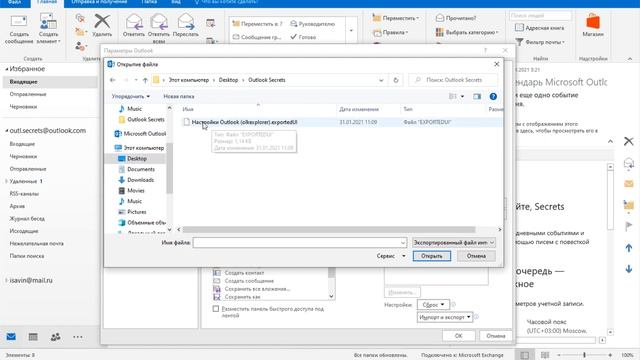Select Desktop in file dialog tree
640x360 pixels.
pos(136,158)
